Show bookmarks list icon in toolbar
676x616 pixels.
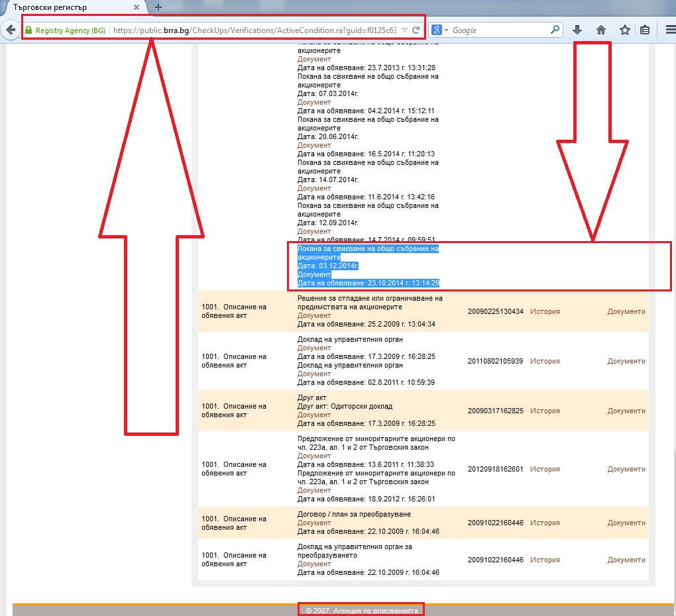pyautogui.click(x=645, y=30)
